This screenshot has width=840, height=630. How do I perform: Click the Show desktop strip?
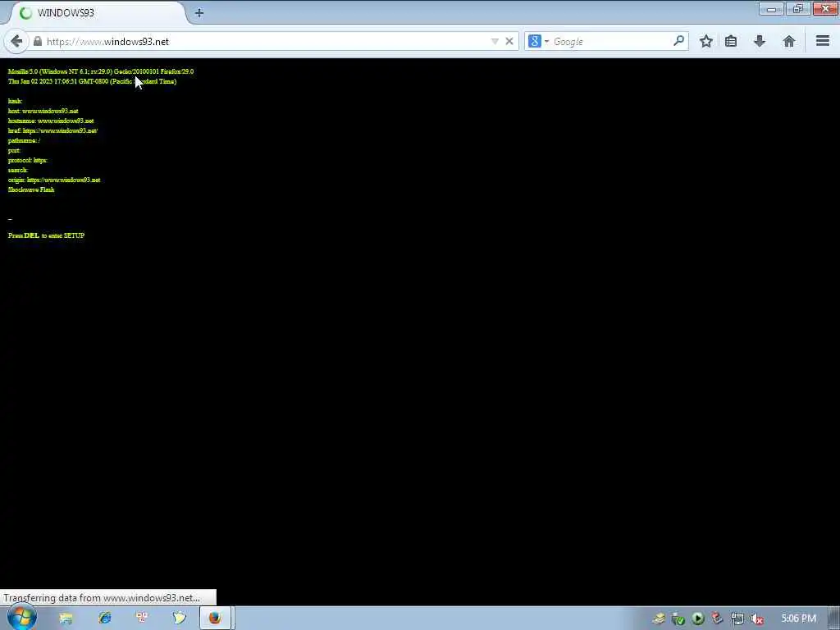[834, 619]
